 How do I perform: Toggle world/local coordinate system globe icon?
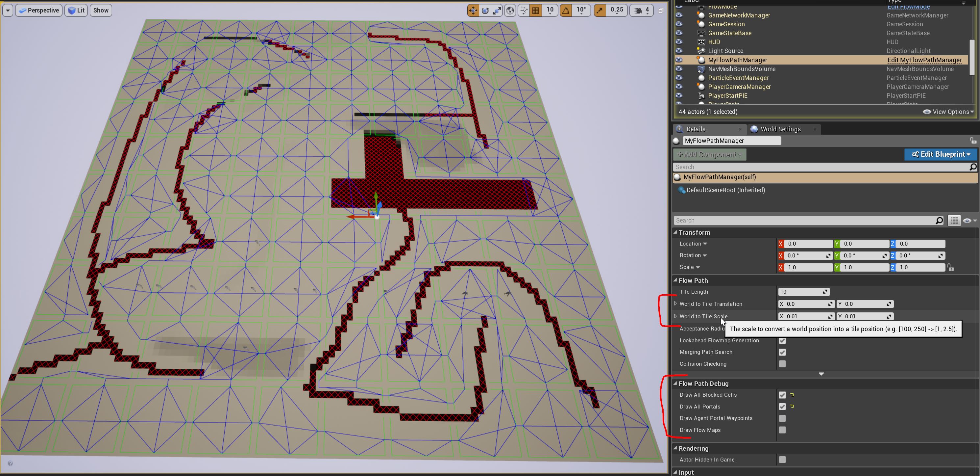[x=510, y=10]
